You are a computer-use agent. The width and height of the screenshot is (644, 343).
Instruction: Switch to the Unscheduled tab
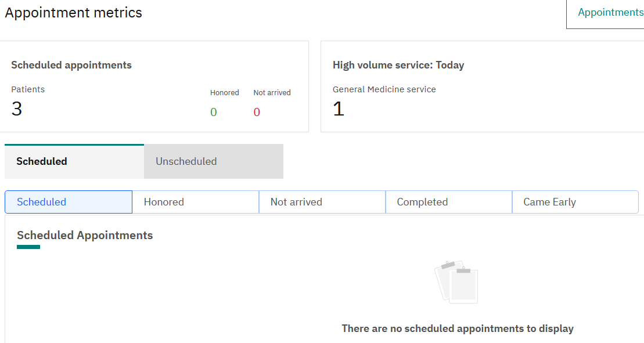pos(214,161)
